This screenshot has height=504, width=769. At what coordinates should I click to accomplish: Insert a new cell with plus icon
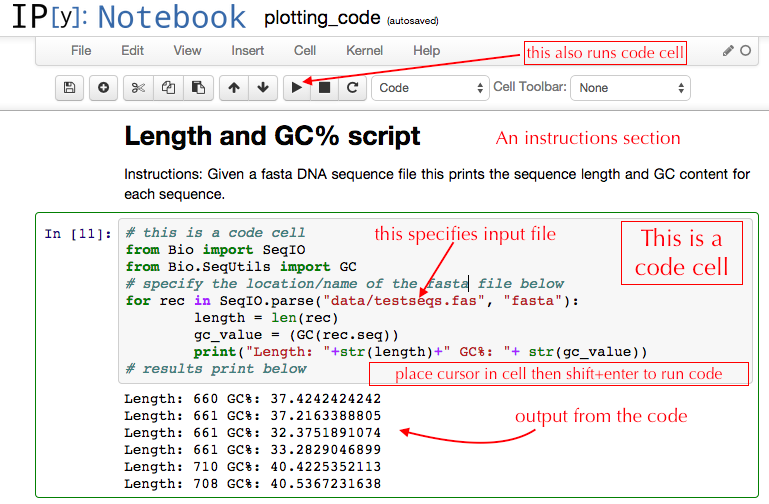click(103, 88)
